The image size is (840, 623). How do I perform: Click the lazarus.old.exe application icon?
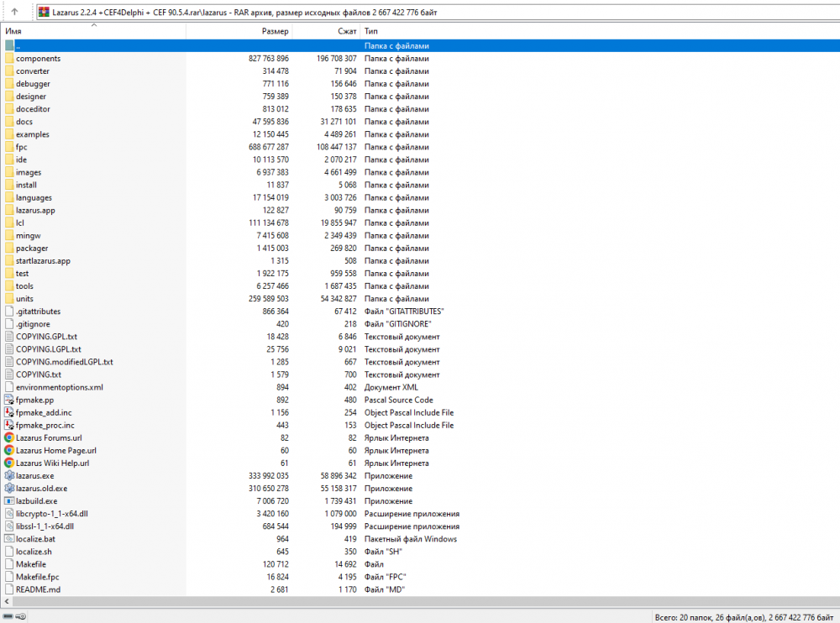click(x=9, y=489)
